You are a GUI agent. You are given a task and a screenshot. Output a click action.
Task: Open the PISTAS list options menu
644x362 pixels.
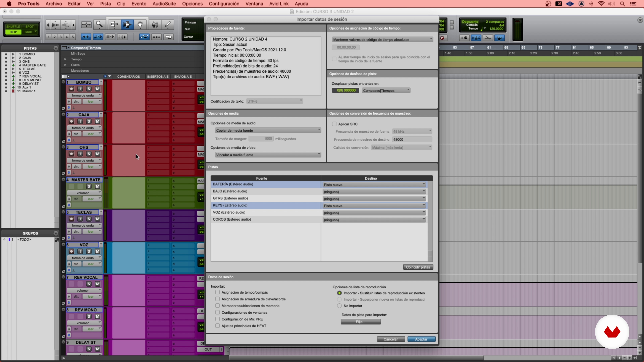tap(56, 48)
